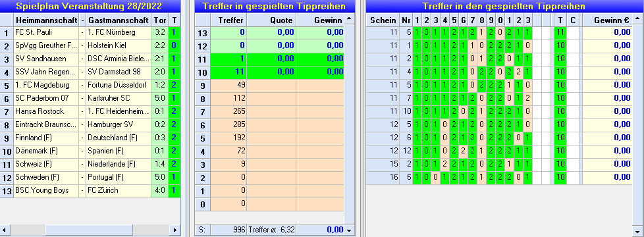Click SV Darmstadt 98 cell
Image resolution: width=644 pixels, height=237 pixels.
119,72
